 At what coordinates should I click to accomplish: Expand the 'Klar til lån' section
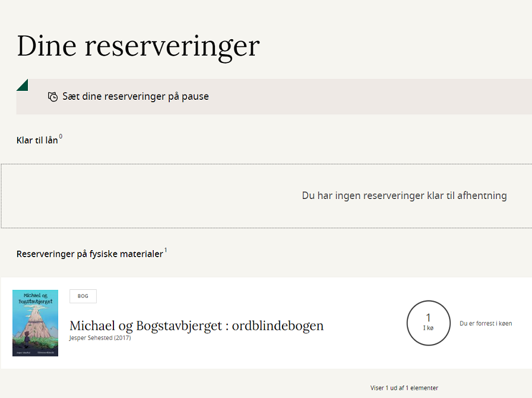point(38,140)
